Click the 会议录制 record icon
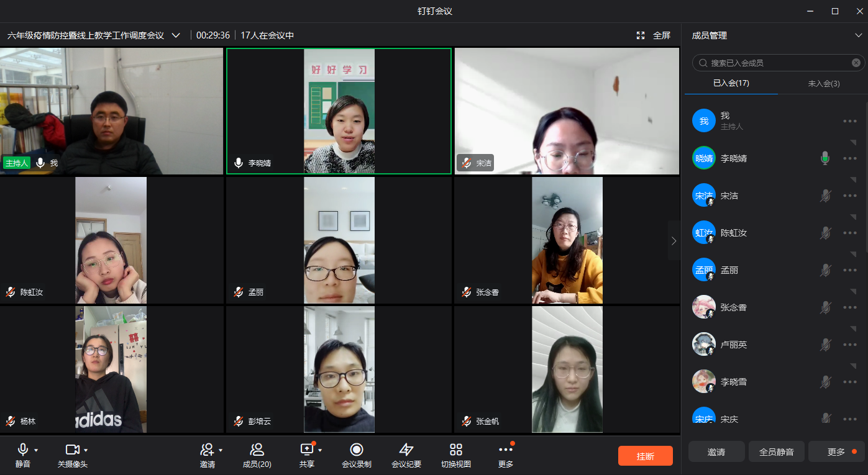 pos(356,450)
